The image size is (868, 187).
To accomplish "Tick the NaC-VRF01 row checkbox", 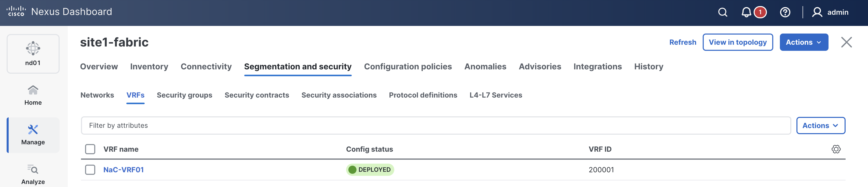I will click(90, 169).
